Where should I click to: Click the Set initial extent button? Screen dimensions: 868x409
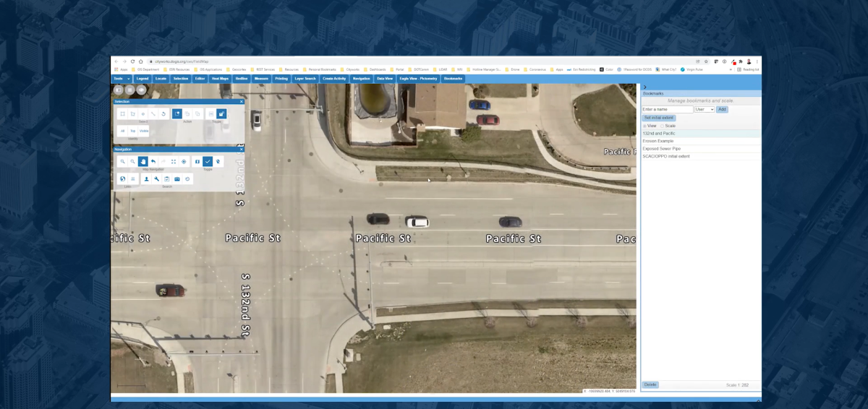(x=658, y=117)
